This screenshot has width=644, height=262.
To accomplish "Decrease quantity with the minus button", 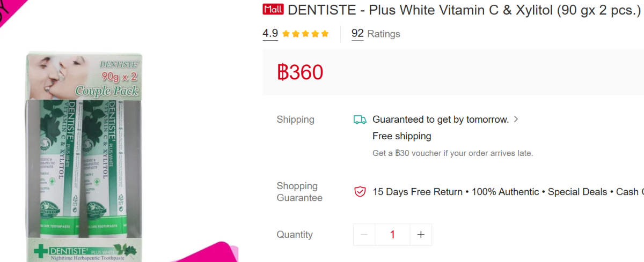I will 364,235.
